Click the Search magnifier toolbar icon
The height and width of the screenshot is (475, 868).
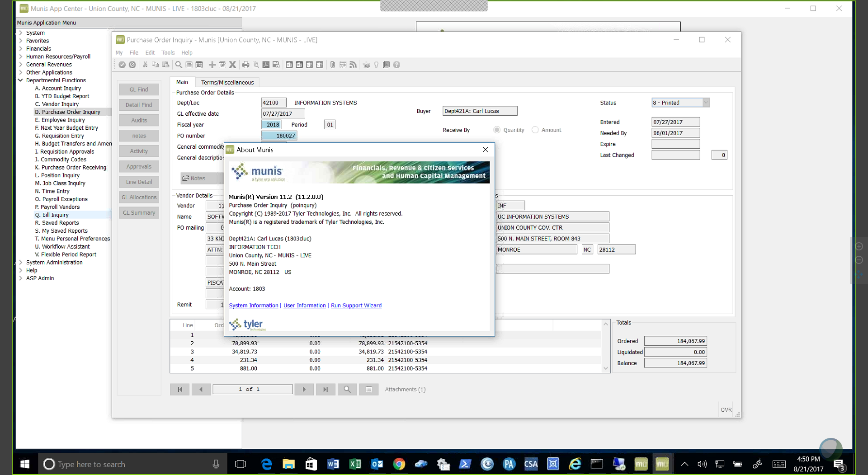(179, 65)
